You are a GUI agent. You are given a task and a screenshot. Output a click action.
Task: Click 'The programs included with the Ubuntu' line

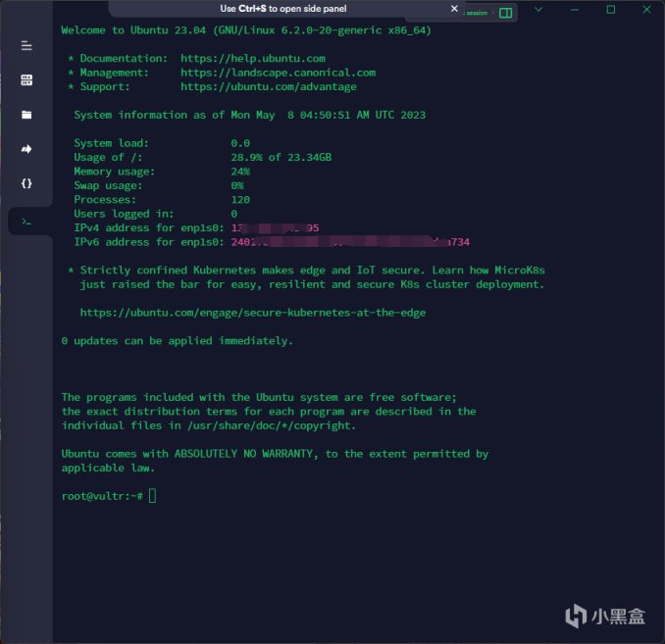pos(259,398)
